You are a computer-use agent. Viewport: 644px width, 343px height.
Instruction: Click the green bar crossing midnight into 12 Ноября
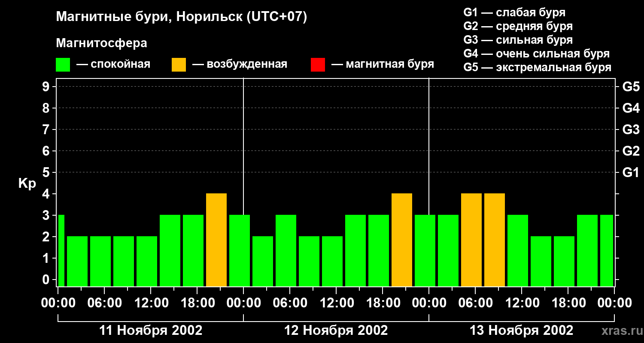coord(240,251)
